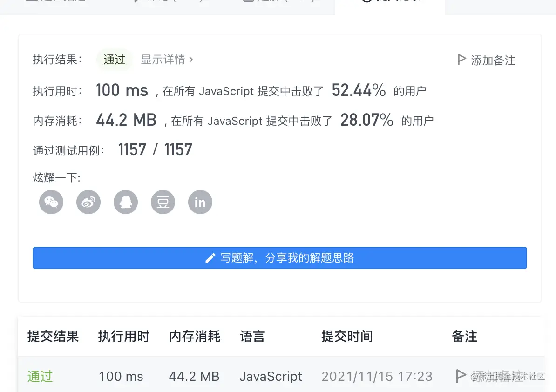This screenshot has height=392, width=556.
Task: Click the 2021/11/15 17:23 timestamp
Action: pos(377,376)
